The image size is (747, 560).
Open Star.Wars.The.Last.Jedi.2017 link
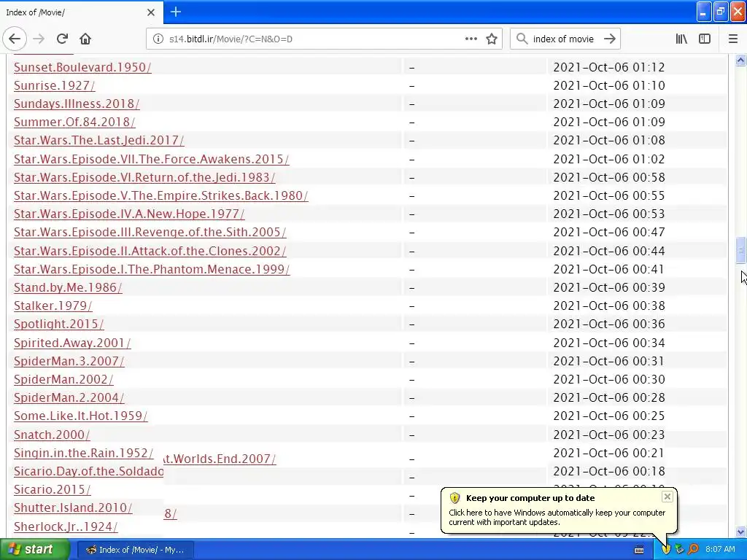(x=98, y=141)
